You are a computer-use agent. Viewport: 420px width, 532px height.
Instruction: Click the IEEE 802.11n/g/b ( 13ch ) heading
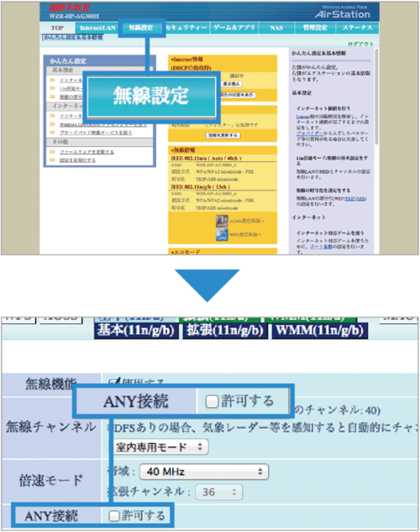click(x=200, y=187)
